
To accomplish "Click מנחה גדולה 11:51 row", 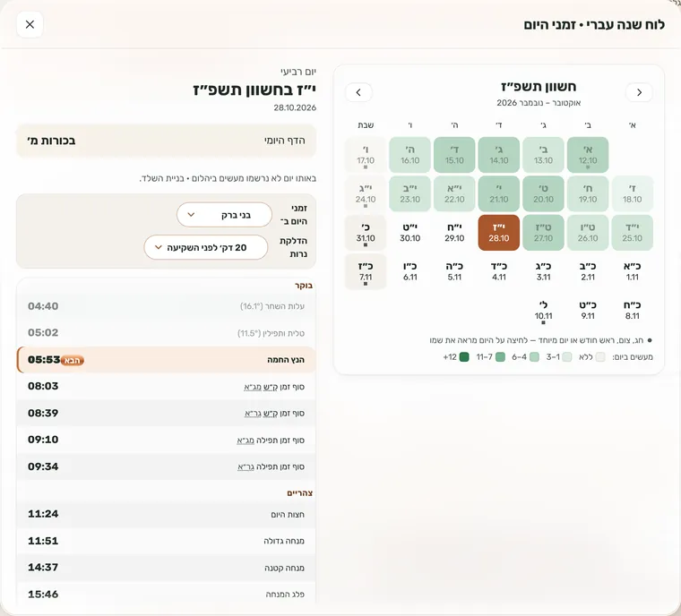I will click(166, 541).
